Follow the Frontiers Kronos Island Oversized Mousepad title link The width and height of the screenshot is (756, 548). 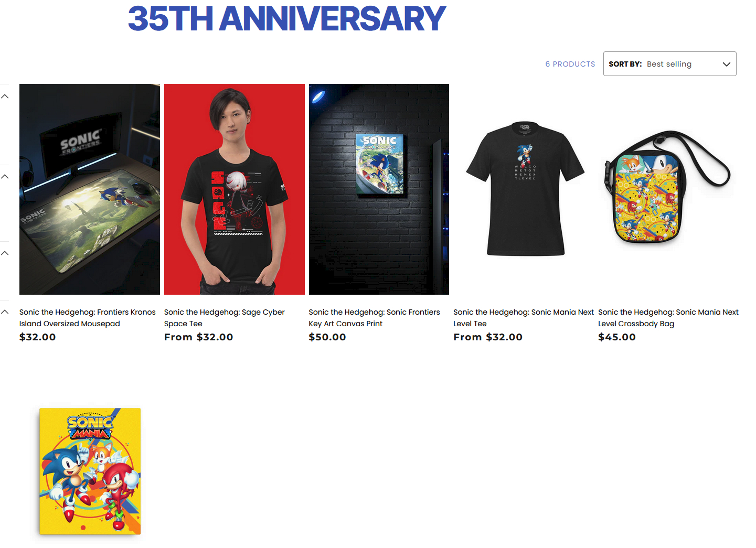point(88,318)
